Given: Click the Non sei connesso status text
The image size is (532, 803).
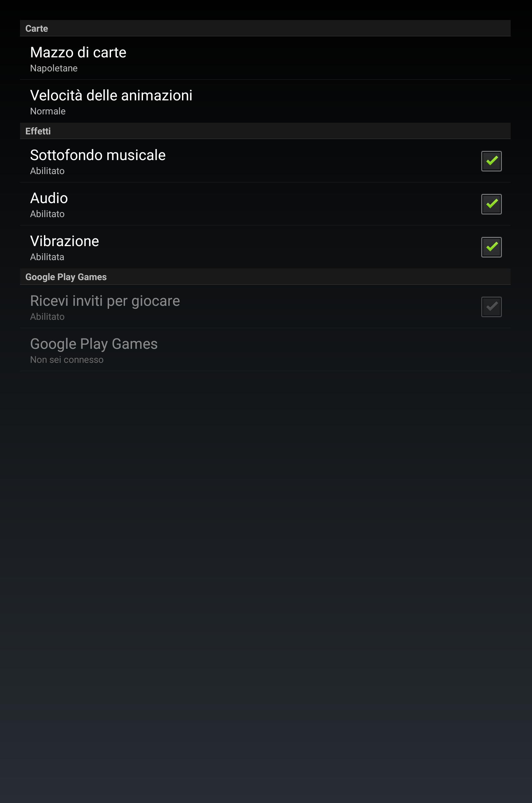Looking at the screenshot, I should (67, 360).
